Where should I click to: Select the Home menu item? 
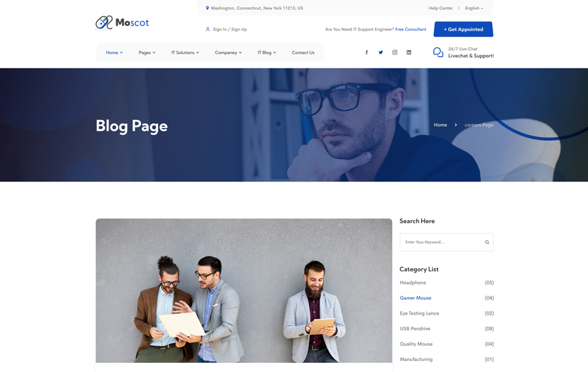[x=114, y=53]
